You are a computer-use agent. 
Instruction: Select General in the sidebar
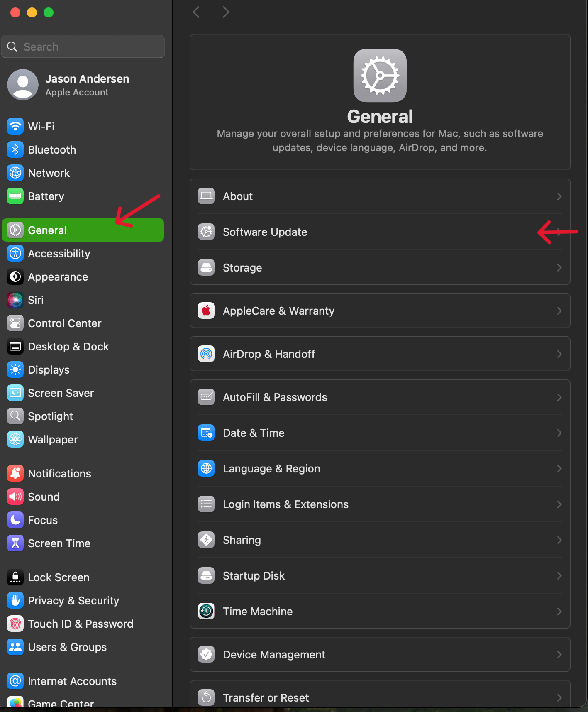point(83,230)
